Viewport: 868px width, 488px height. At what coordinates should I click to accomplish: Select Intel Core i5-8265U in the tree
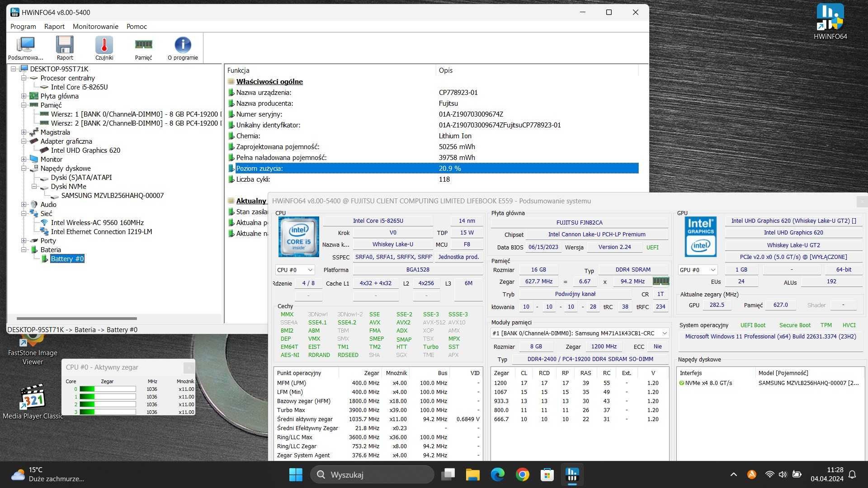79,87
